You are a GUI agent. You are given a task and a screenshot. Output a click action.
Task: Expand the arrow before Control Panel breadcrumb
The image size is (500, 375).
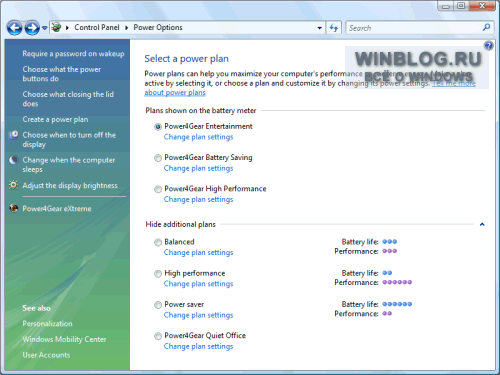click(x=67, y=28)
